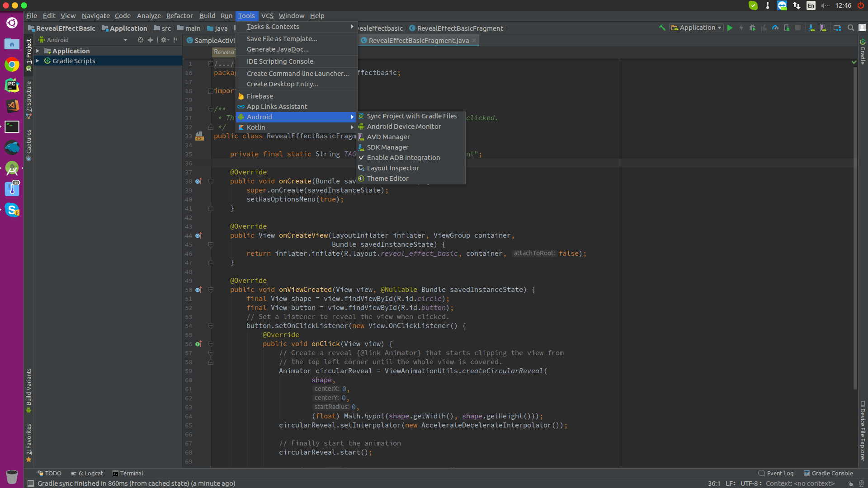868x488 pixels.
Task: Close the RevealEffectBasicFragment.java tab
Action: 474,41
